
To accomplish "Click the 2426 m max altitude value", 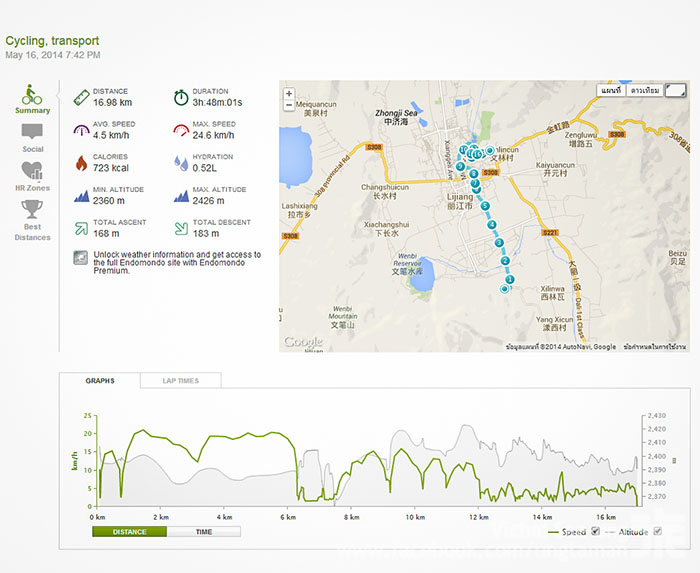I will pyautogui.click(x=208, y=201).
